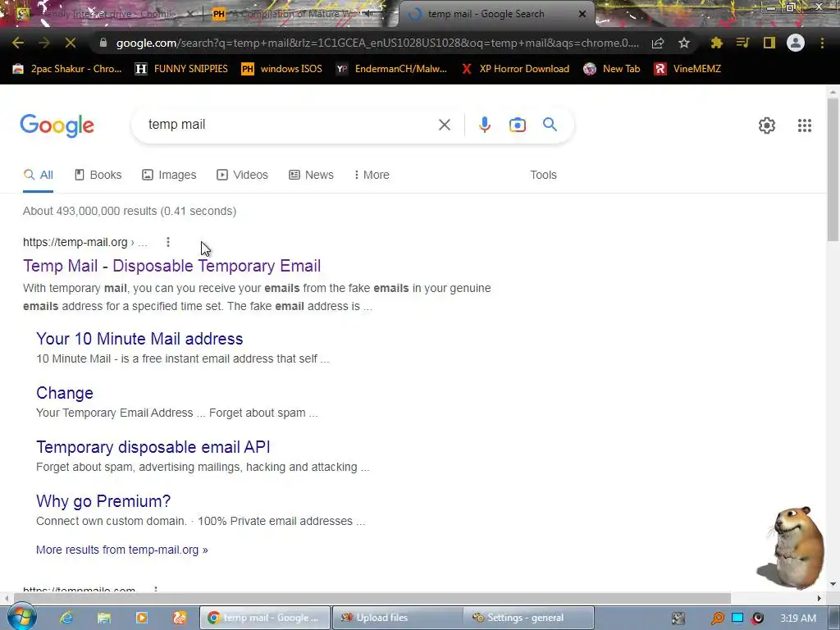840x630 pixels.
Task: Open the Extensions puzzle piece
Action: 716,43
